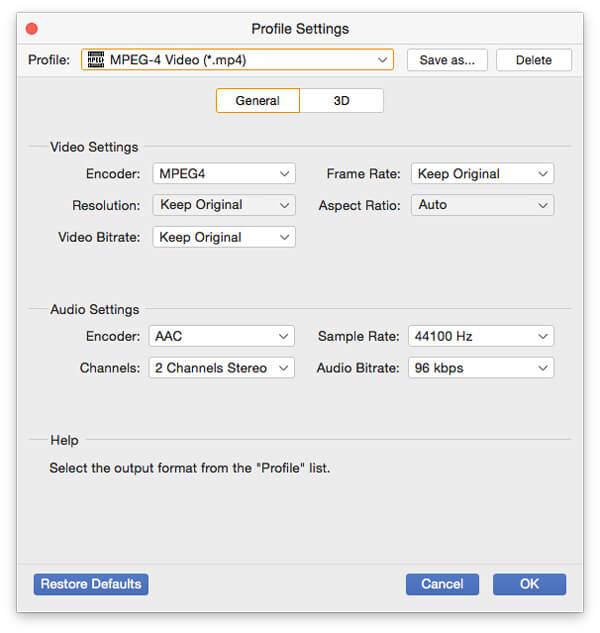This screenshot has height=633, width=600.
Task: Delete the current profile
Action: coord(533,60)
